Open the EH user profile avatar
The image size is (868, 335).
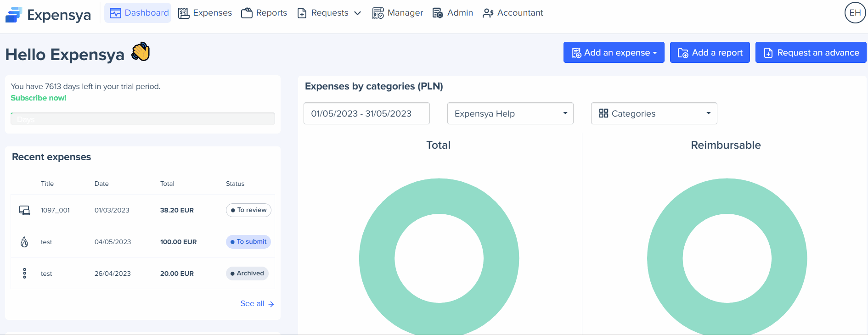pyautogui.click(x=855, y=13)
